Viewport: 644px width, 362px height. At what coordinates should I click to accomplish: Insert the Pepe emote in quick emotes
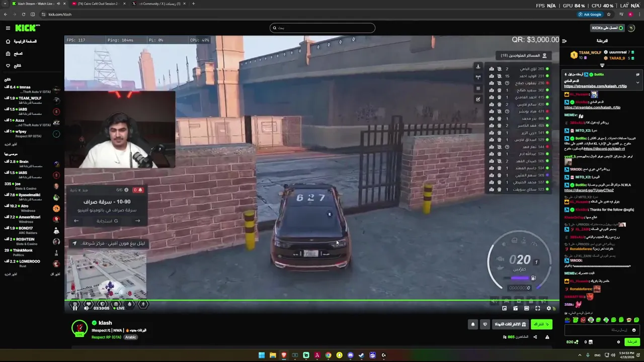568,320
